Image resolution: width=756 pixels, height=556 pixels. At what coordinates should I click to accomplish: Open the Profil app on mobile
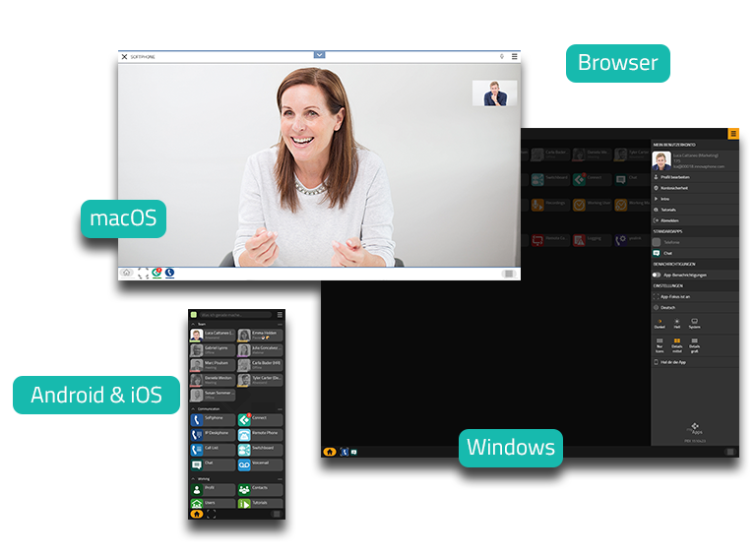(213, 489)
